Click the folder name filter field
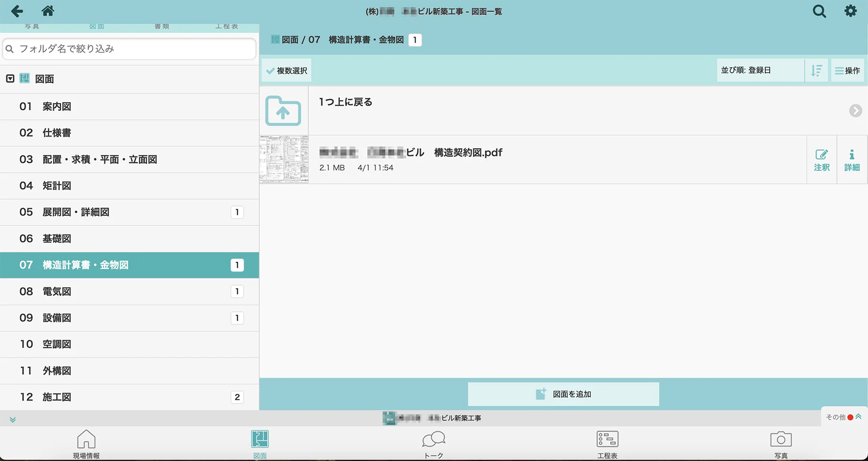Viewport: 868px width, 461px height. pos(129,49)
